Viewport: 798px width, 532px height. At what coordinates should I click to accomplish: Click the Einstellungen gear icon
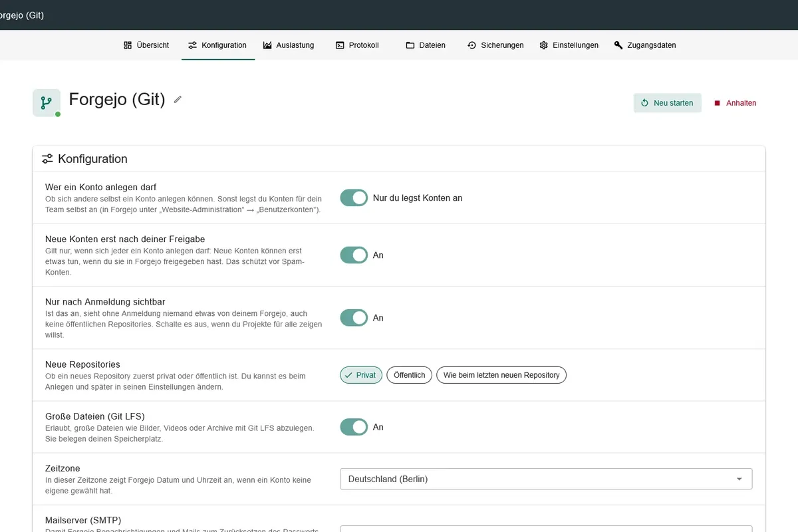[544, 45]
